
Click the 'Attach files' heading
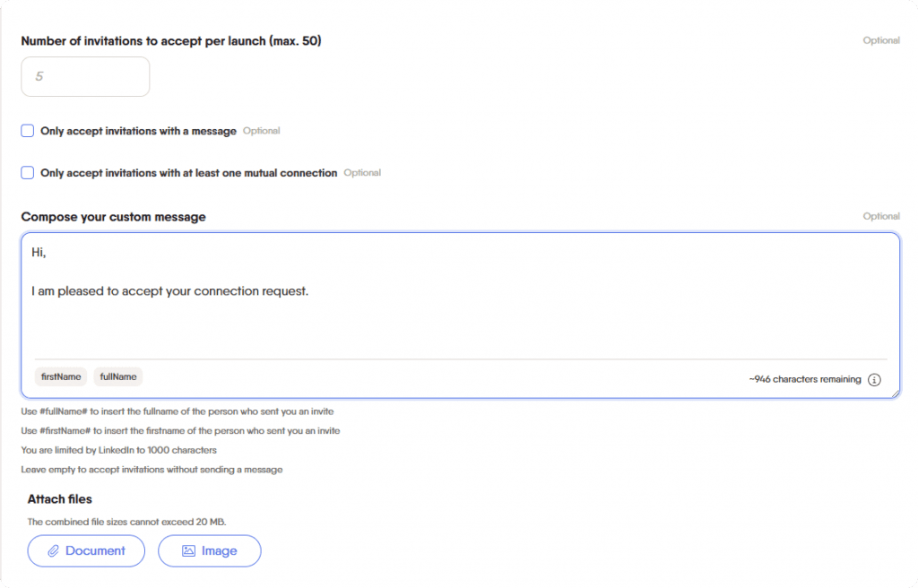[59, 499]
